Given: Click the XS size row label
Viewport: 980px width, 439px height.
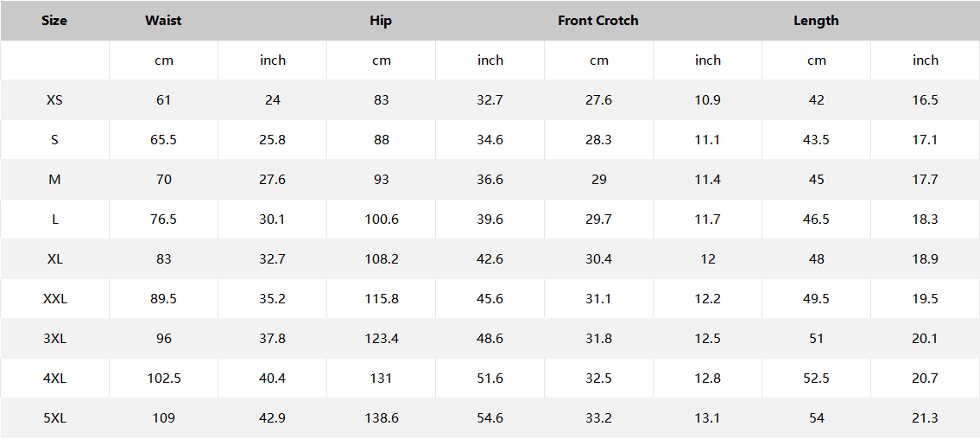Looking at the screenshot, I should [x=54, y=100].
